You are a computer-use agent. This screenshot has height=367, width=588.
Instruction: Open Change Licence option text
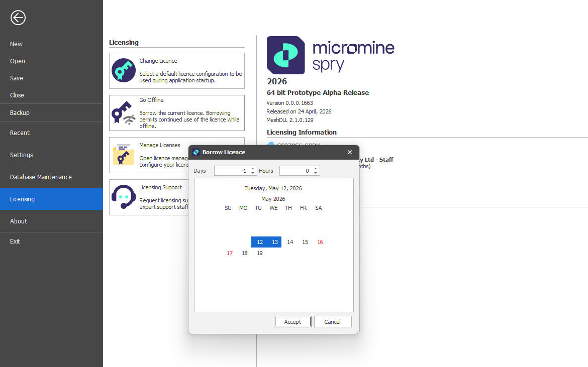158,61
